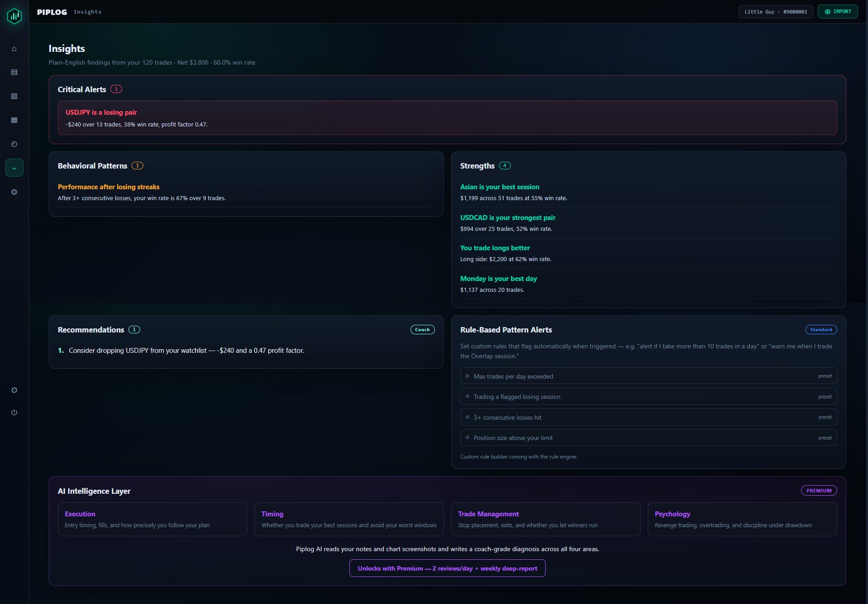Image resolution: width=868 pixels, height=604 pixels.
Task: Click the Insights page heading
Action: [67, 49]
